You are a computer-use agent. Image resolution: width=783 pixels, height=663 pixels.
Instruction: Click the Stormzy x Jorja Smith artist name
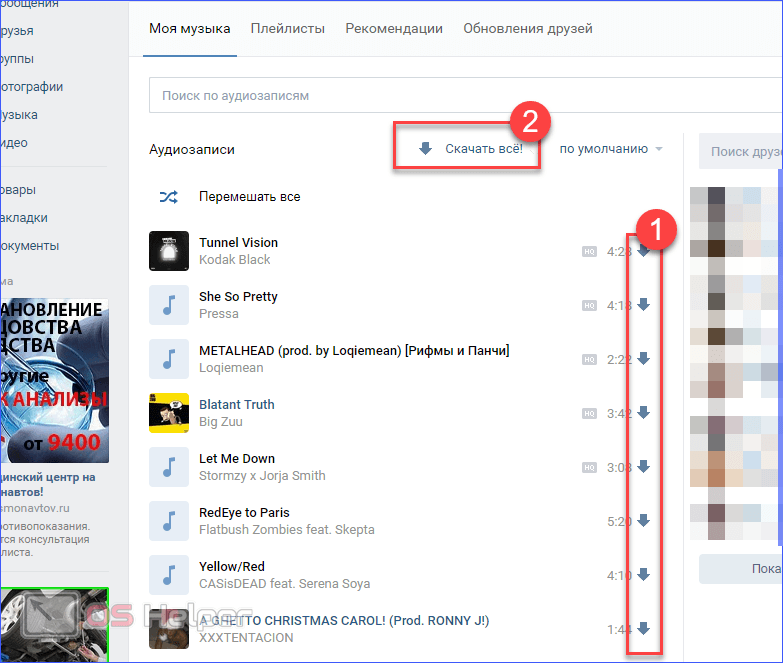pos(262,476)
